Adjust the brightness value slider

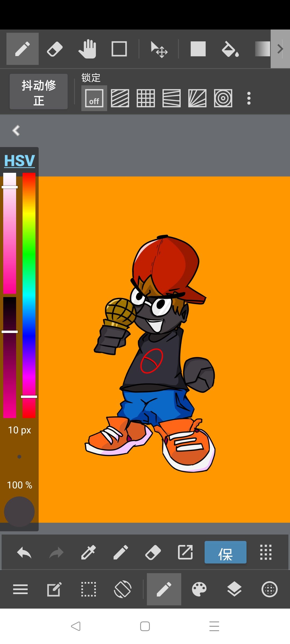tap(10, 357)
